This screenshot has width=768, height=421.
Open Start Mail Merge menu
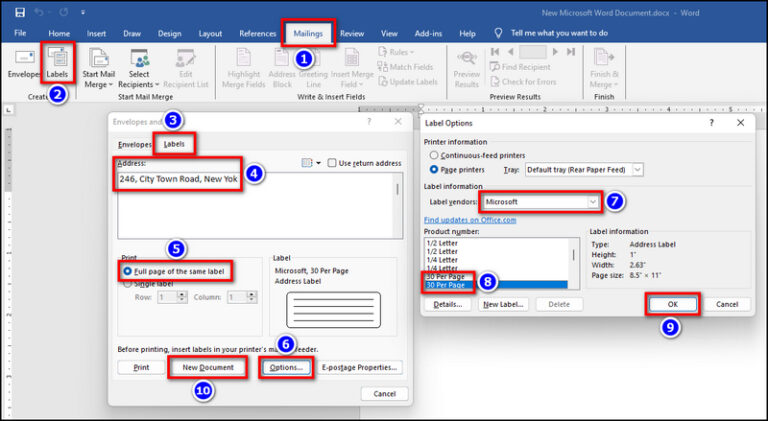pos(98,69)
